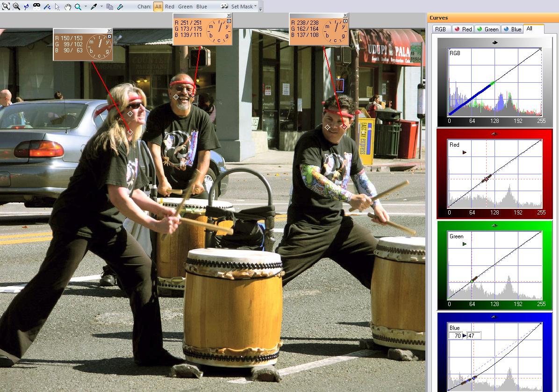Click the arrow marker under Green label

[465, 244]
